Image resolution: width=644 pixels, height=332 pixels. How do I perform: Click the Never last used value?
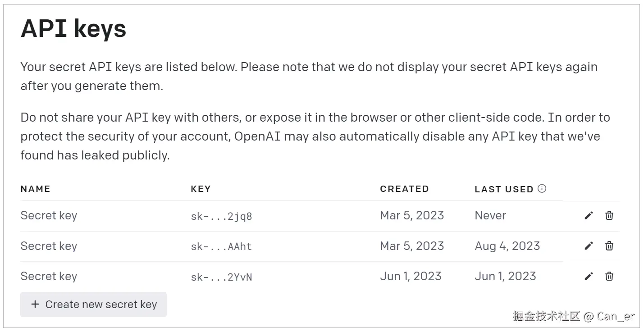tap(490, 215)
